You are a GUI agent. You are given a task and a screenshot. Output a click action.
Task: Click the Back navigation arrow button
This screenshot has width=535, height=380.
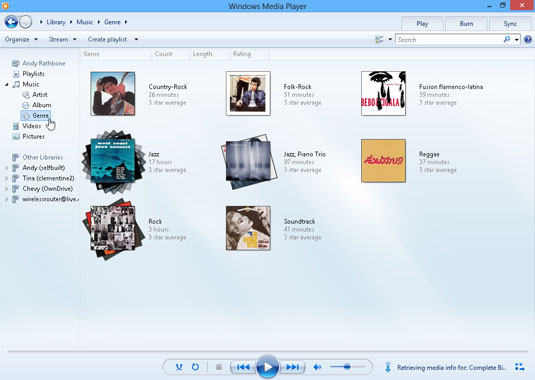coord(11,22)
